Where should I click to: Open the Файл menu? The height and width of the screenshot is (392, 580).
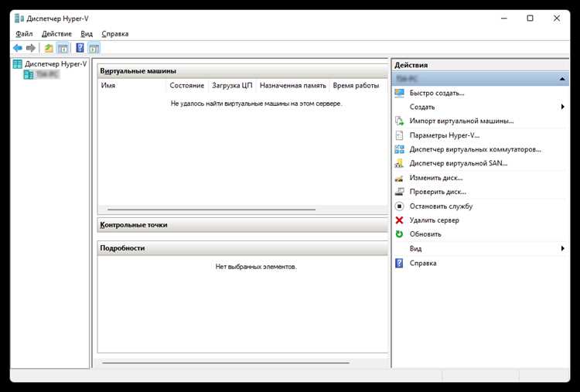tap(24, 34)
